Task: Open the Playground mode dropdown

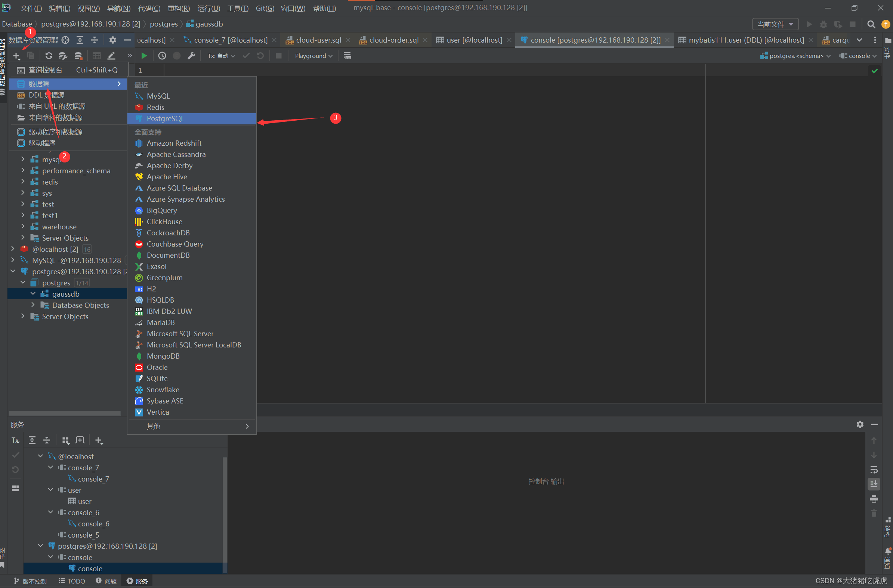Action: click(x=314, y=56)
